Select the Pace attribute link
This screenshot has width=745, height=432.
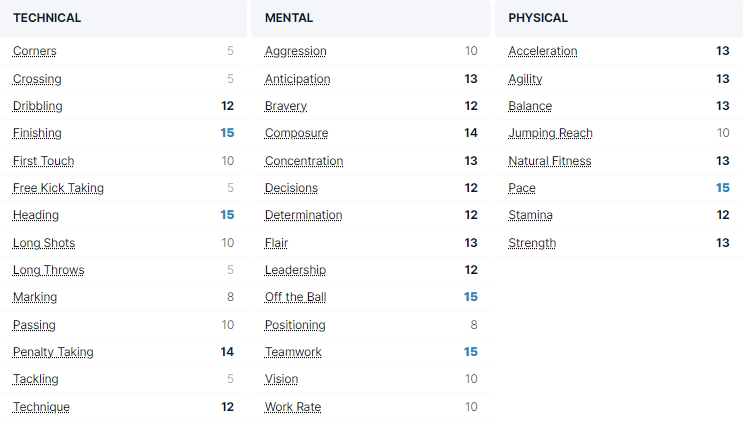pos(521,188)
